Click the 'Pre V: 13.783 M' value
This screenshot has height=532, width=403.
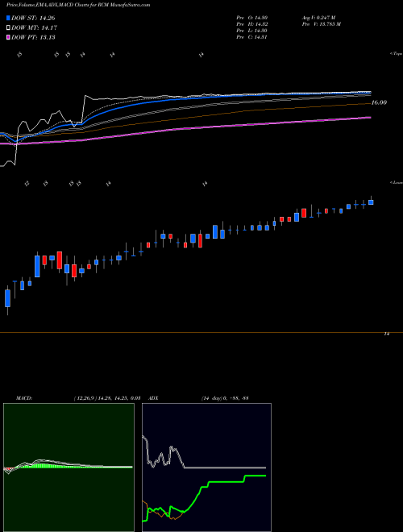point(321,24)
